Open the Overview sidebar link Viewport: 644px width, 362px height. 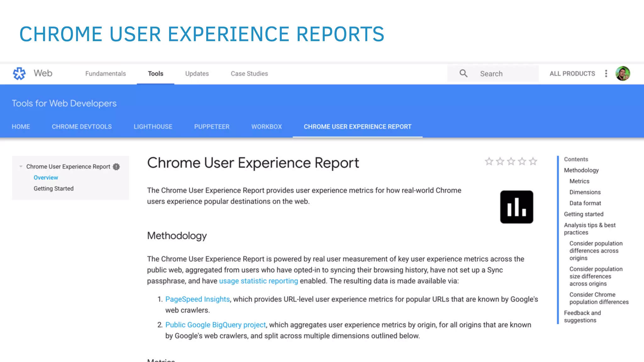(x=46, y=178)
